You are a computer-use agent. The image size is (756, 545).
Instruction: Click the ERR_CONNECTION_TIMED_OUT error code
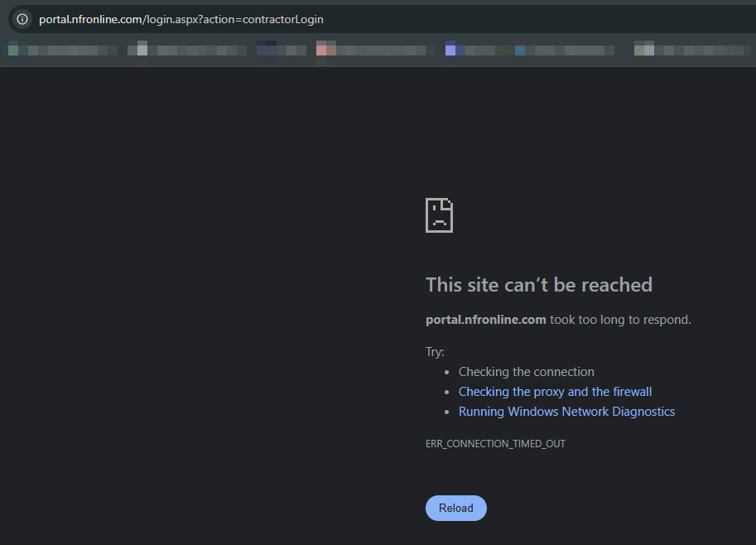tap(495, 444)
